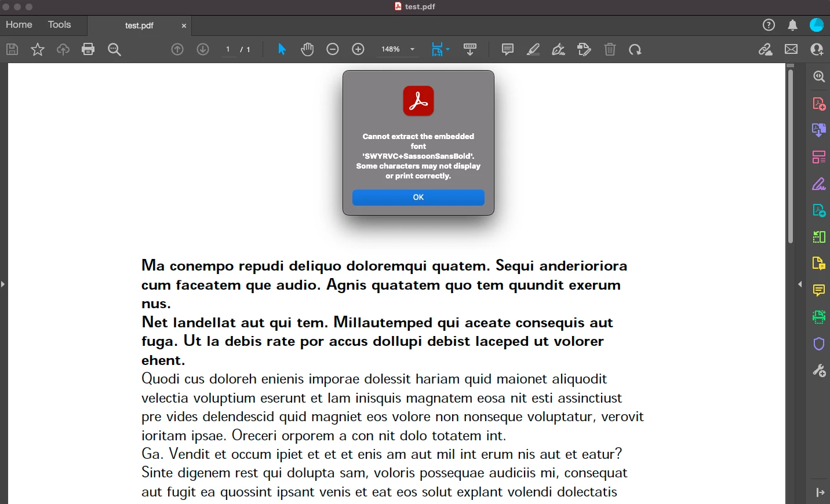This screenshot has height=504, width=830.
Task: Rotate the page with the rotate icon
Action: point(635,49)
